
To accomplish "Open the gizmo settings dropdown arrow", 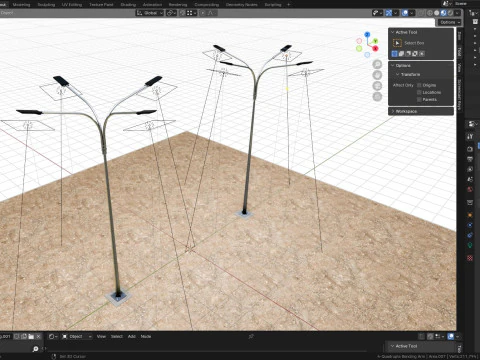I will [395, 13].
